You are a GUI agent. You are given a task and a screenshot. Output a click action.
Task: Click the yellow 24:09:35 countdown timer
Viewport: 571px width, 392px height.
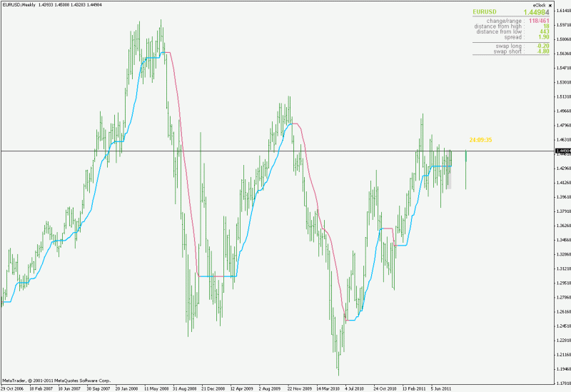(x=480, y=140)
